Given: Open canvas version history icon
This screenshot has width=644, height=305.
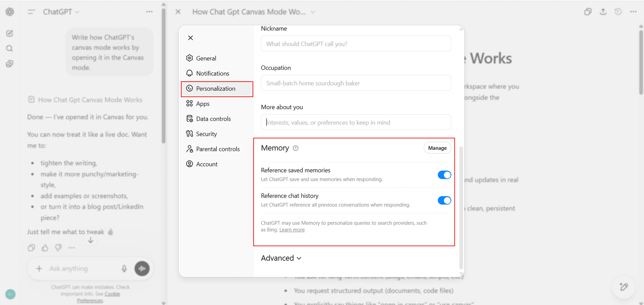Looking at the screenshot, I should pos(618,12).
